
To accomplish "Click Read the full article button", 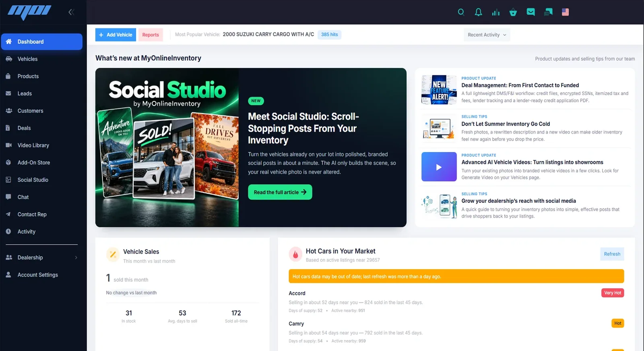I will [x=280, y=192].
